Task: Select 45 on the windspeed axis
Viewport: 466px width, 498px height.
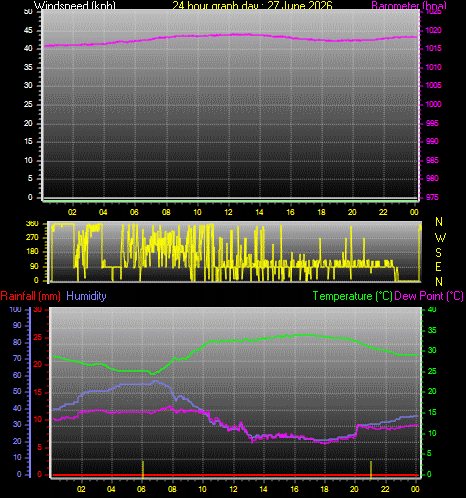Action: click(x=28, y=30)
